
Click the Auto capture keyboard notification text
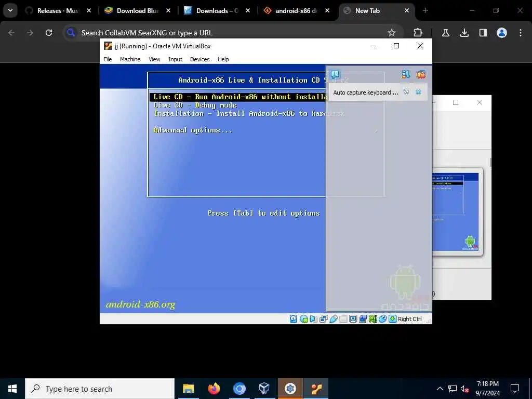[x=365, y=92]
